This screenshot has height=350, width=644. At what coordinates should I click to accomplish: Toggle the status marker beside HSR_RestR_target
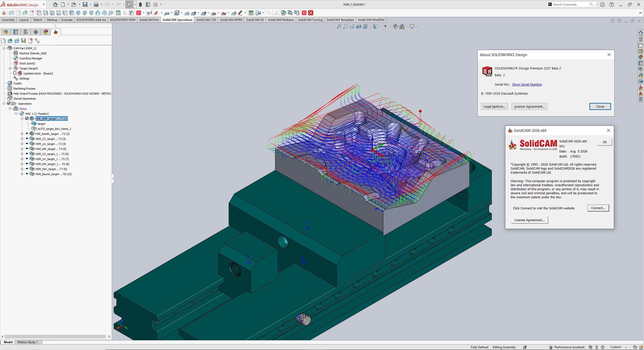click(27, 134)
